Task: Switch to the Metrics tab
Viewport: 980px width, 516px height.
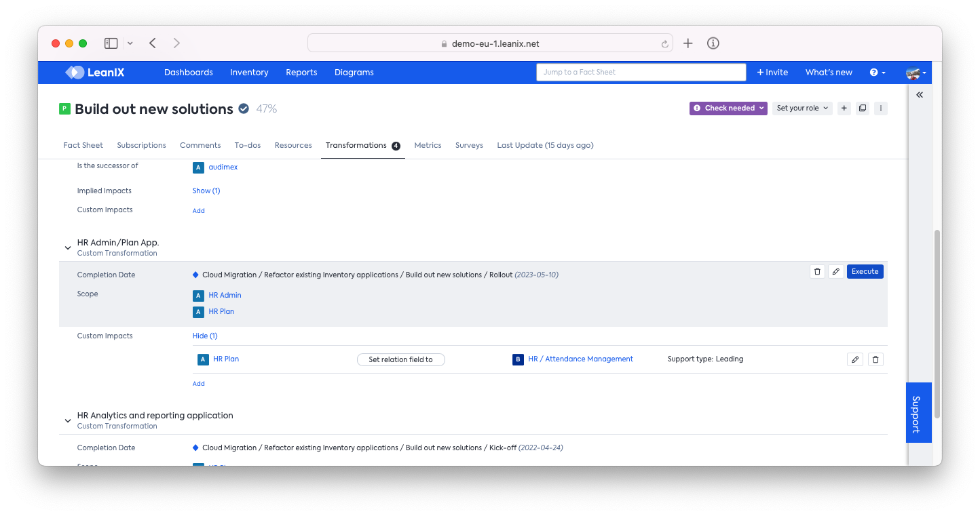Action: pyautogui.click(x=428, y=145)
